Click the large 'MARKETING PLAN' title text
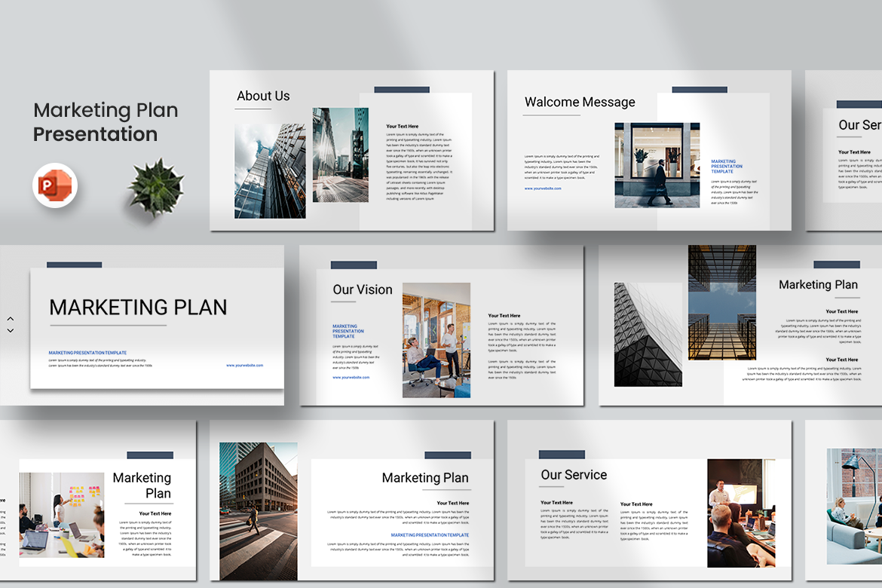This screenshot has width=882, height=588. [x=139, y=308]
